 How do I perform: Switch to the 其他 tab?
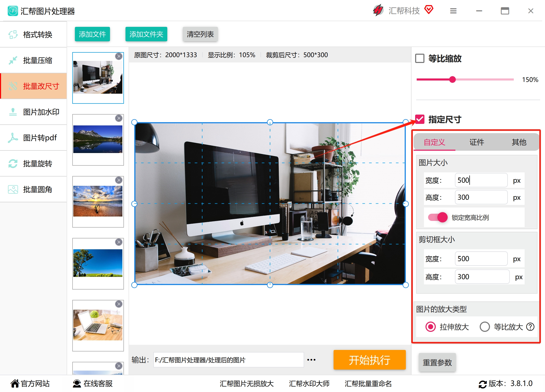[x=519, y=142]
